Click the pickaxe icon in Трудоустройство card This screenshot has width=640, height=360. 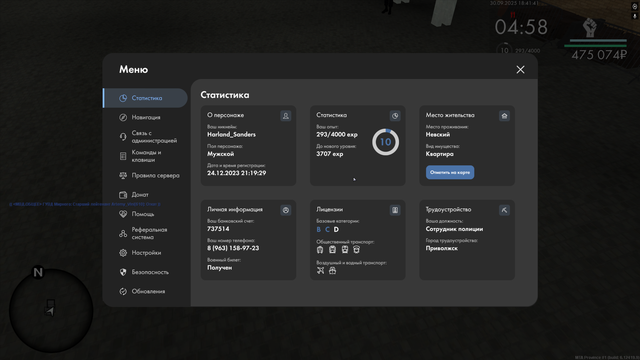pos(504,210)
